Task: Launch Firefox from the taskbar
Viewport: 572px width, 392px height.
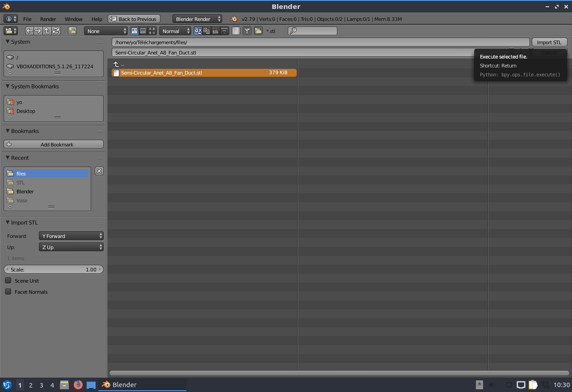Action: click(x=78, y=384)
